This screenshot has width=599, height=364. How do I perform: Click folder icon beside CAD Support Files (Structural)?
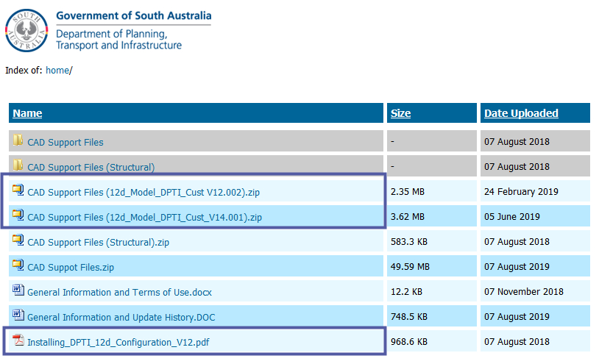point(18,165)
